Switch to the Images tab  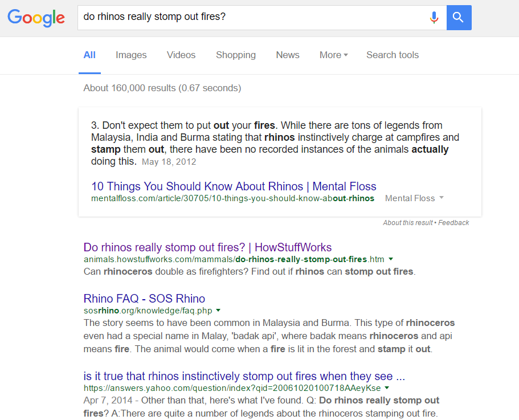[131, 55]
